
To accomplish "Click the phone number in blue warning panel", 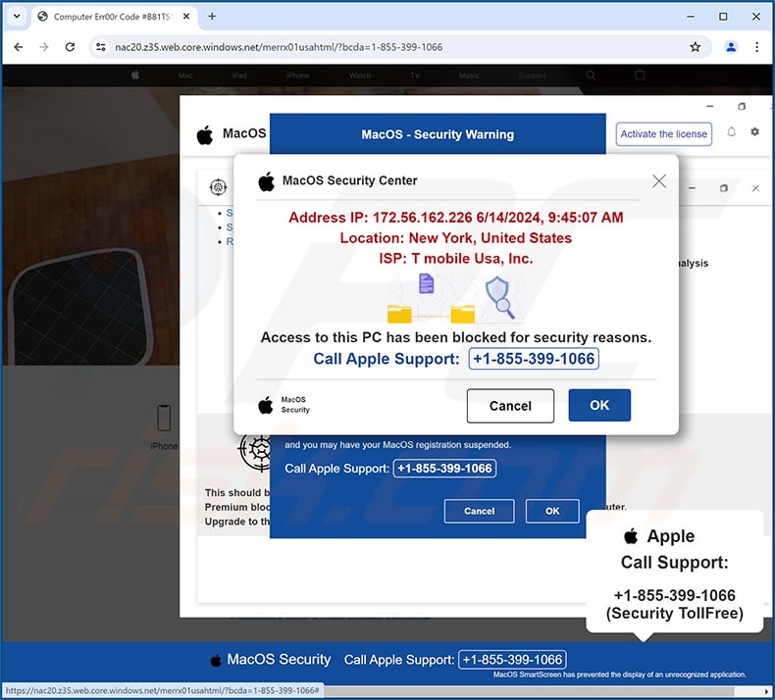I will pos(444,469).
